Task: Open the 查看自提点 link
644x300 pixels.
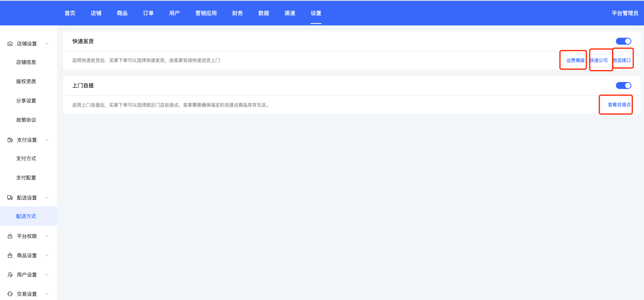Action: 619,105
